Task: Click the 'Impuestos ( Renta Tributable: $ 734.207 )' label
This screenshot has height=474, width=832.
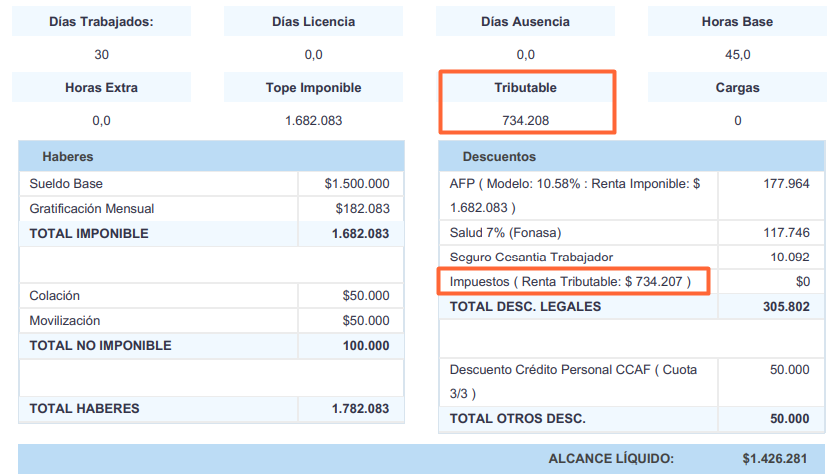Action: click(x=570, y=281)
